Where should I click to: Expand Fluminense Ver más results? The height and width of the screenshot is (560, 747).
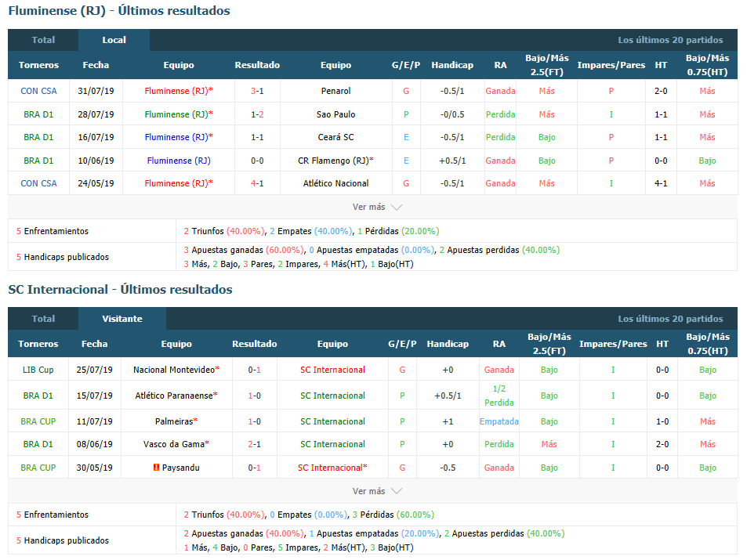point(377,207)
